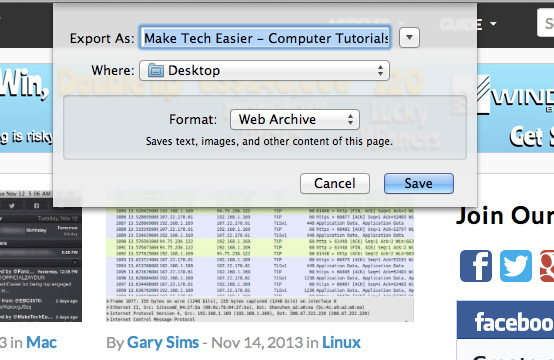Click the facebook widget header

(505, 320)
